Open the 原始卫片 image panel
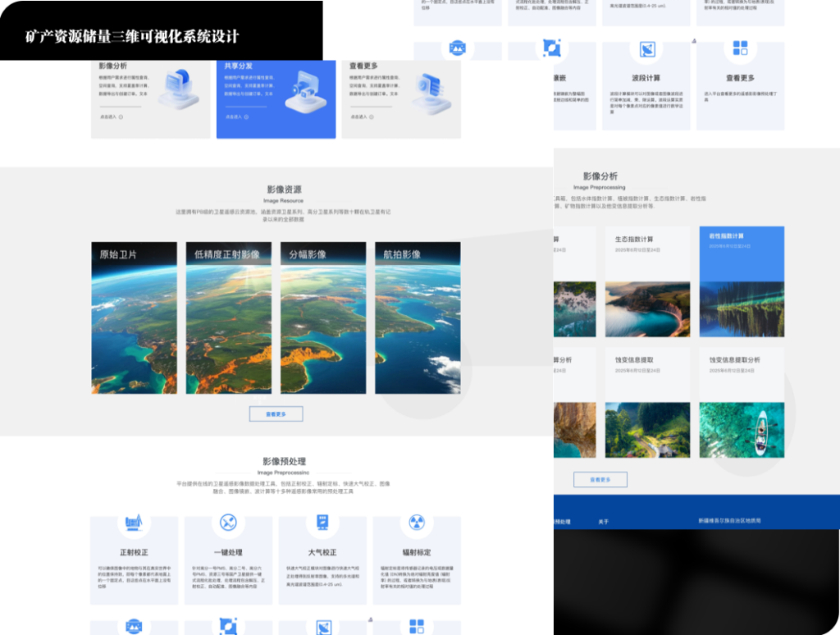840x635 pixels. point(134,317)
